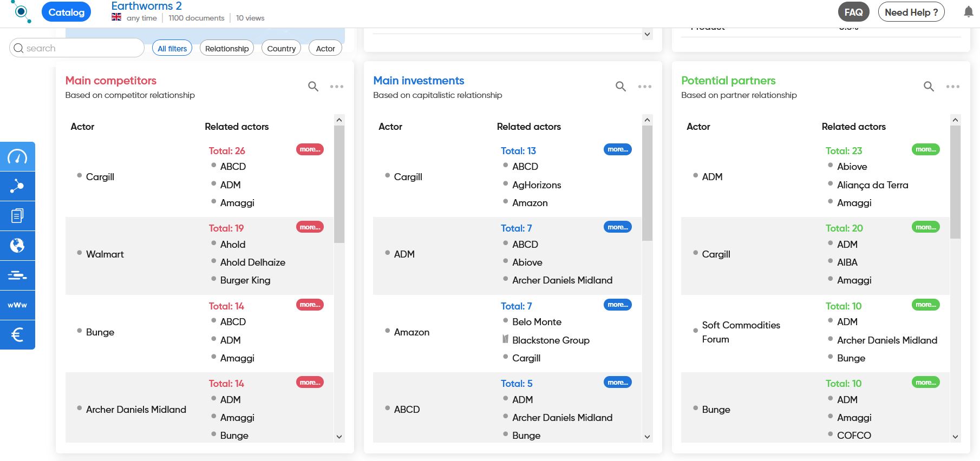Viewport: 980px width, 461px height.
Task: Click Main investments scrollbar down arrow
Action: pos(647,437)
